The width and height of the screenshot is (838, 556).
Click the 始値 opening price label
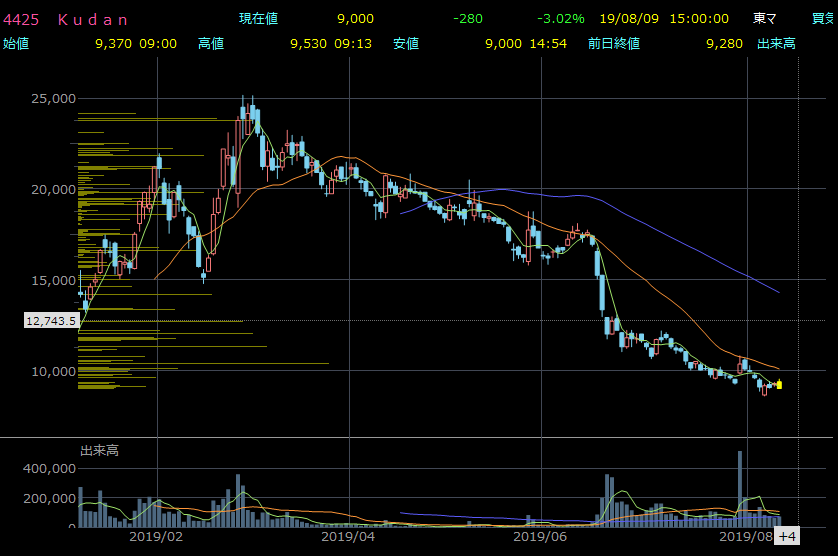pyautogui.click(x=16, y=43)
